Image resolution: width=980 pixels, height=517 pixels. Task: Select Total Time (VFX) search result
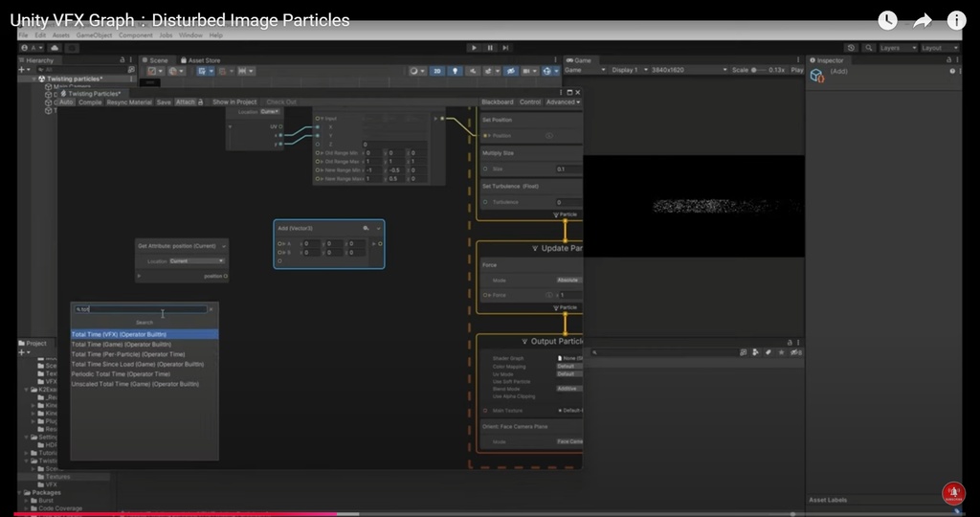pyautogui.click(x=145, y=334)
